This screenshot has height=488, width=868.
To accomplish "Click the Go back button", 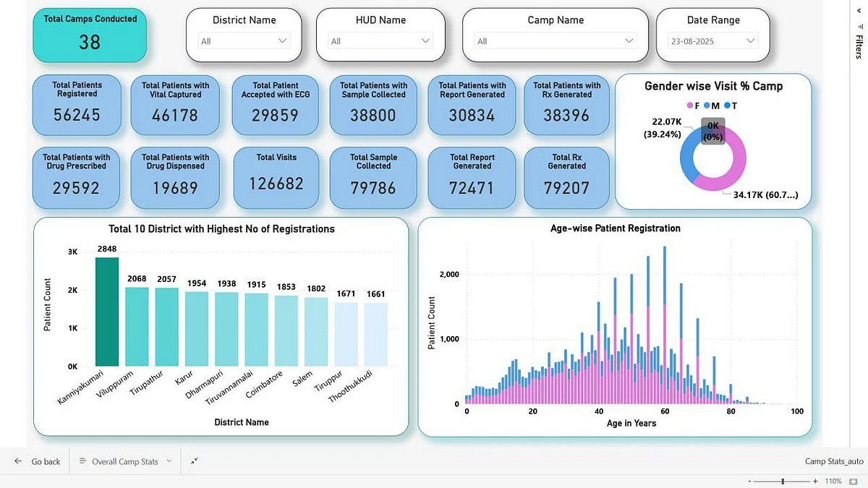I will 37,461.
